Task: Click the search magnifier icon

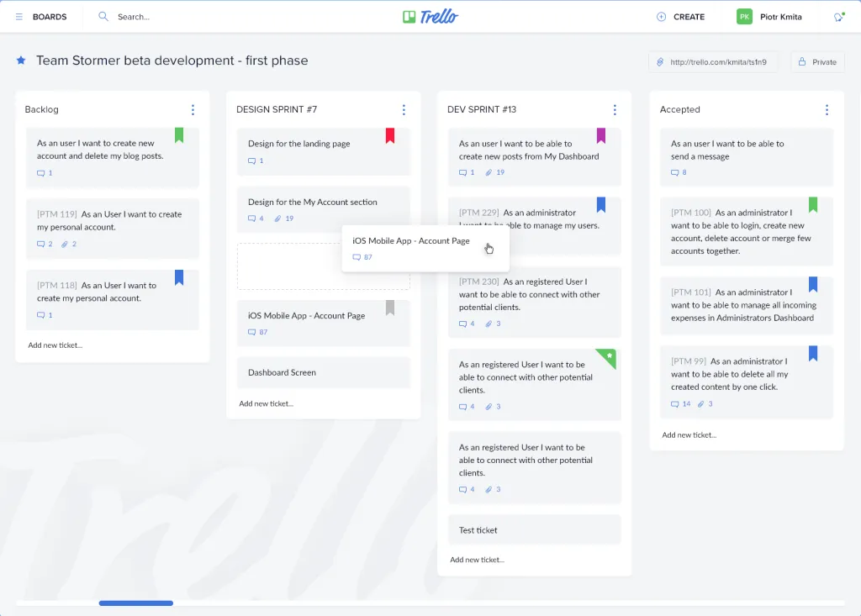Action: [102, 16]
